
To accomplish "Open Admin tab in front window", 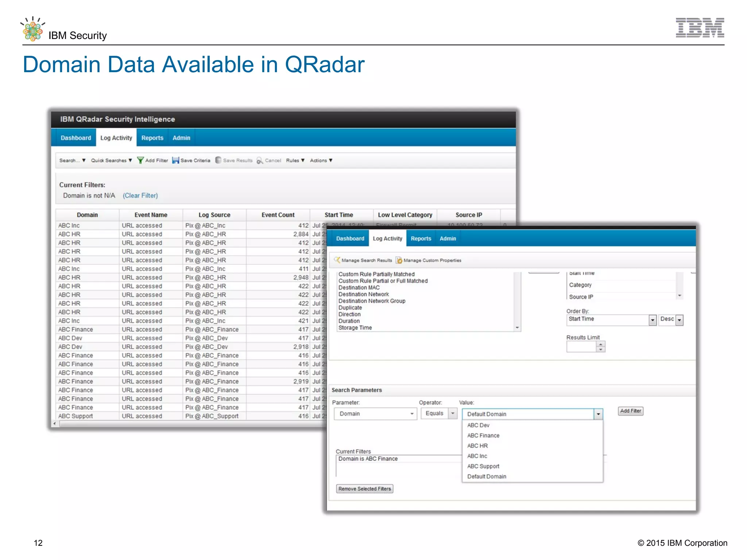I will coord(448,238).
